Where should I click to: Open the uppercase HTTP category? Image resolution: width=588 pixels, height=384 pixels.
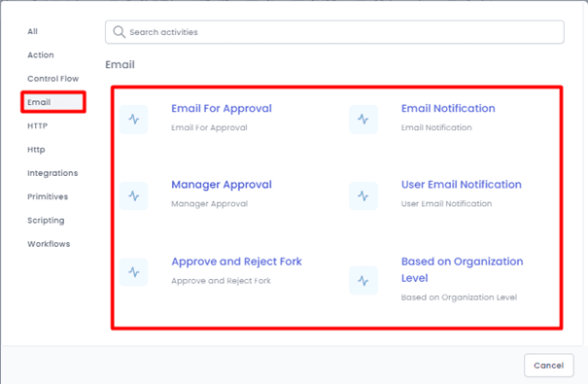tap(38, 126)
